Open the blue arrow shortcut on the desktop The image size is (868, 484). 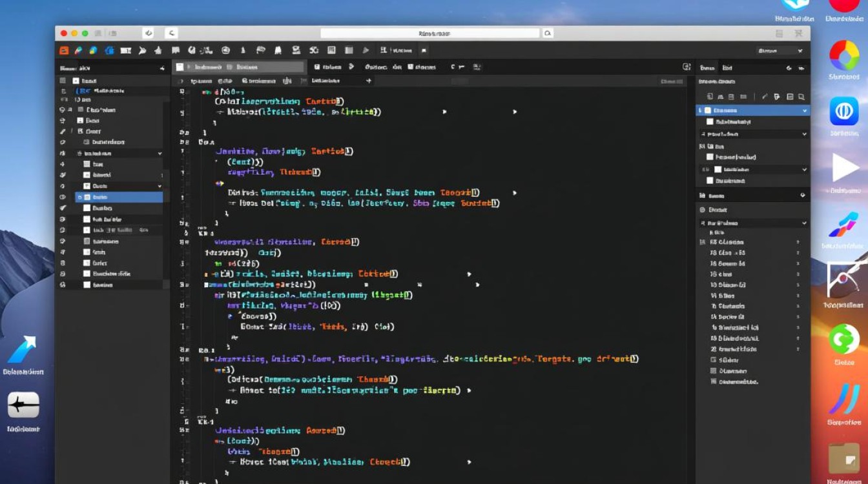tap(23, 350)
